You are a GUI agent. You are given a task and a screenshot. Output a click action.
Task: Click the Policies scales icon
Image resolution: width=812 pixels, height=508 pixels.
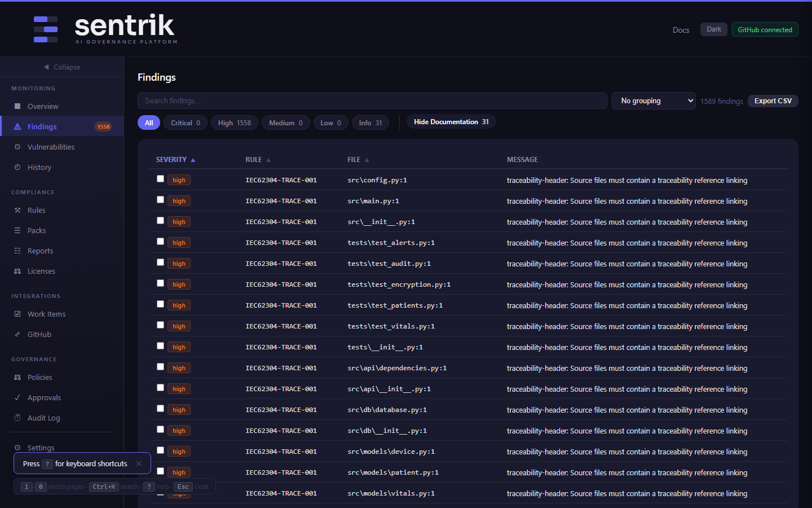click(17, 377)
